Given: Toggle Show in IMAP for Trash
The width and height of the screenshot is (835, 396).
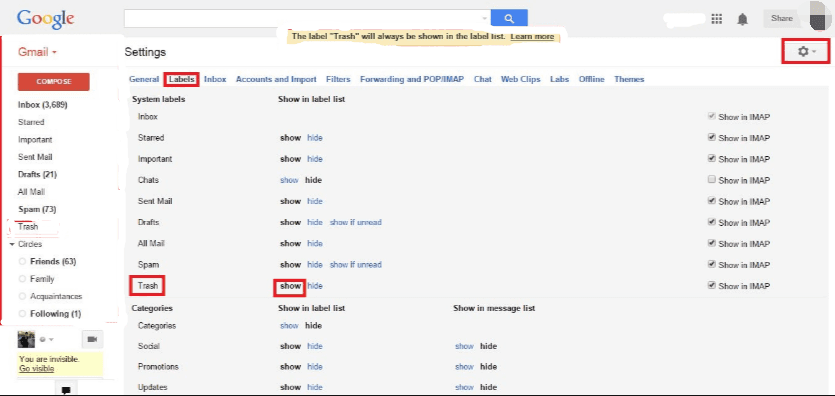Looking at the screenshot, I should coord(711,286).
